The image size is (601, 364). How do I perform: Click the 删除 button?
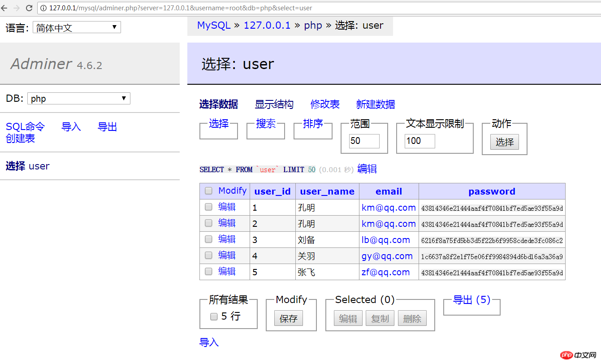pos(412,318)
